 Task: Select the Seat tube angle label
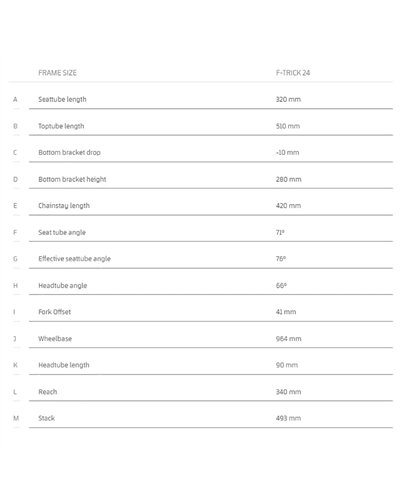tap(62, 232)
